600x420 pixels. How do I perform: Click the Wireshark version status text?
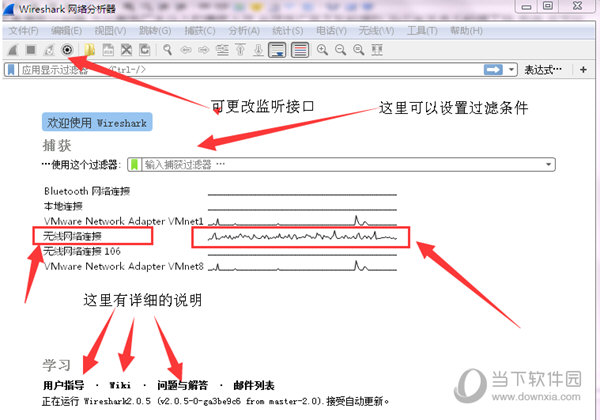pyautogui.click(x=215, y=401)
